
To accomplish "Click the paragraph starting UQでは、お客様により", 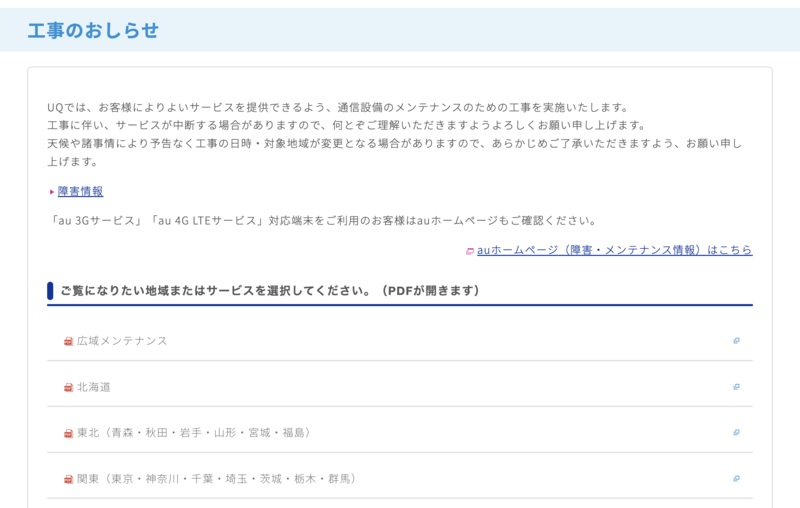I will pos(338,108).
